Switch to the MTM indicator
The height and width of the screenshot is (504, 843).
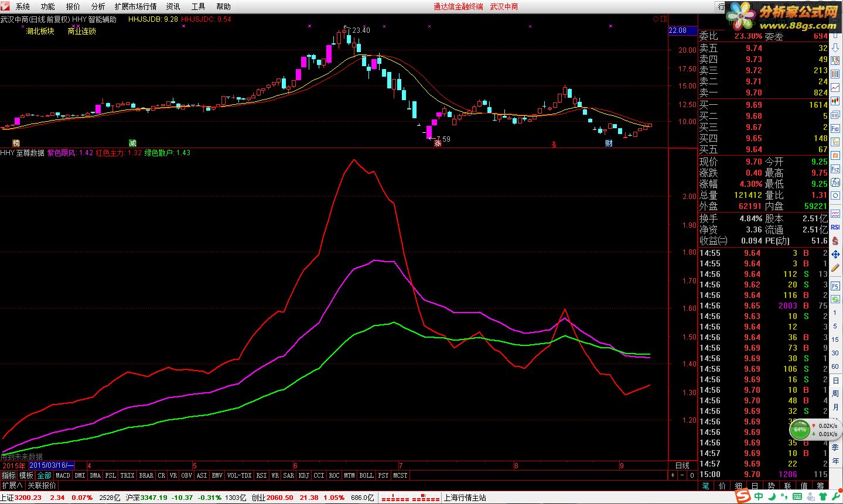349,475
